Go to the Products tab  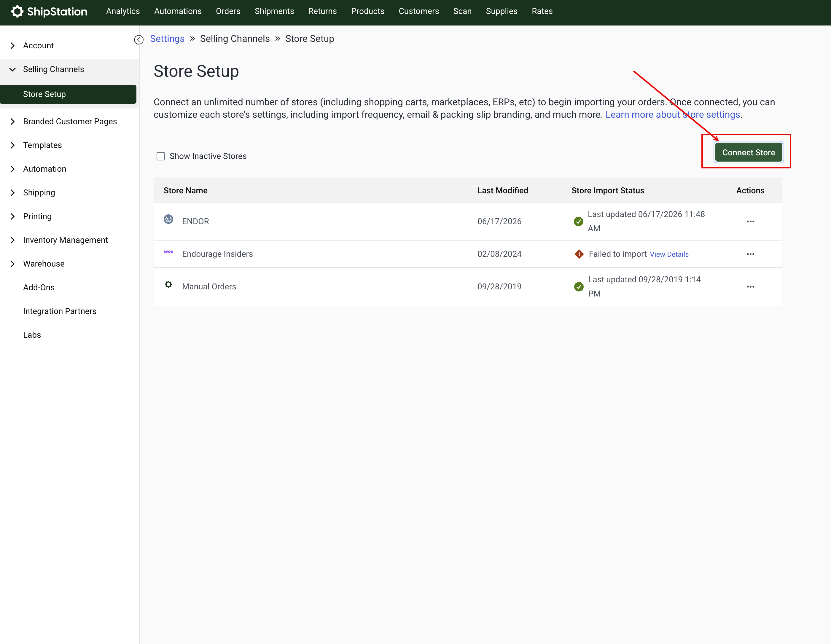coord(367,11)
